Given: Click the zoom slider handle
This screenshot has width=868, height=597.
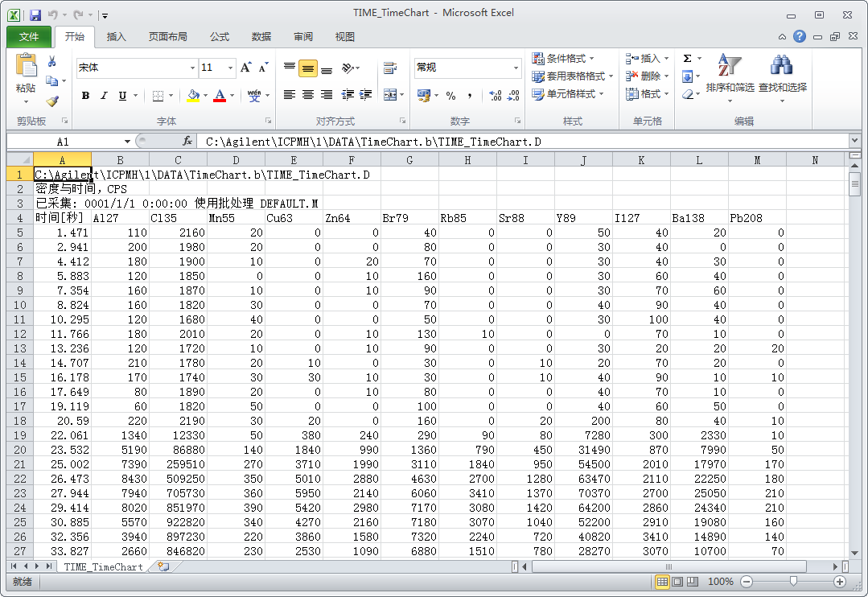Looking at the screenshot, I should (793, 581).
